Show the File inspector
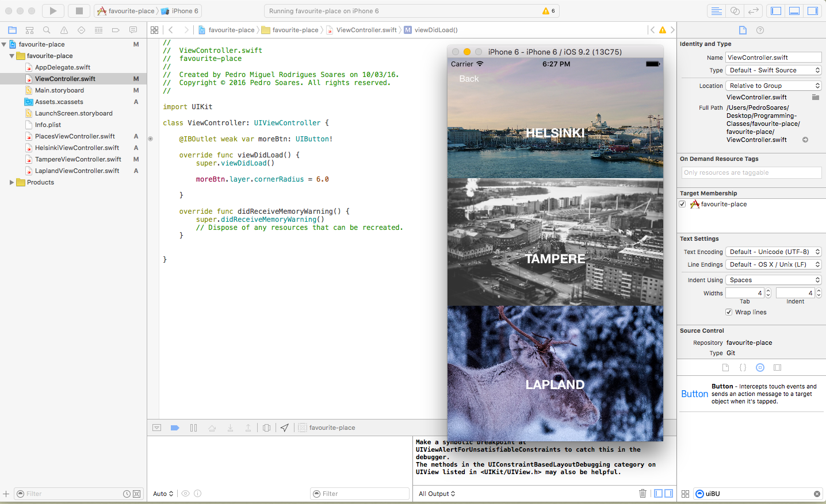This screenshot has width=826, height=504. tap(743, 30)
